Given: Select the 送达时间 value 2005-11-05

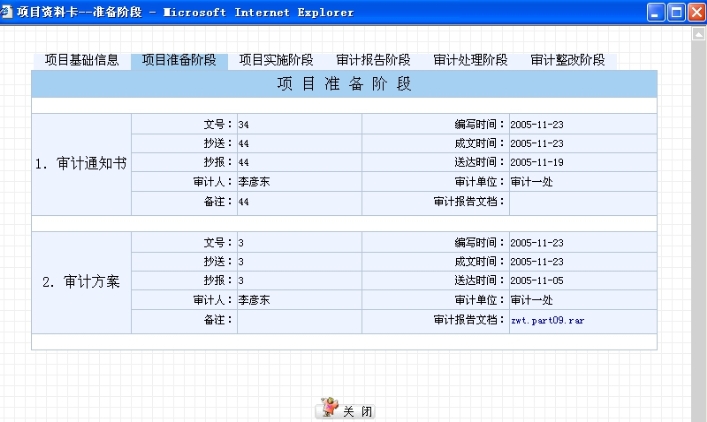Looking at the screenshot, I should click(x=537, y=281).
